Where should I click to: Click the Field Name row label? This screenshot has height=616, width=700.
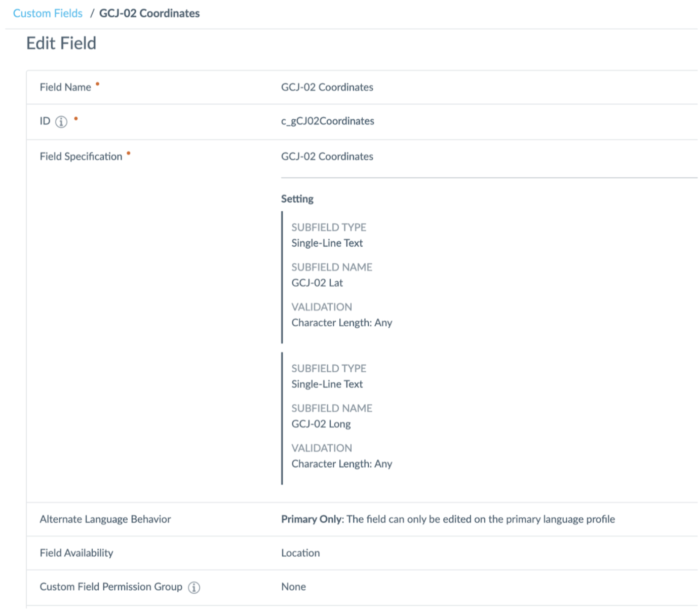pos(65,87)
